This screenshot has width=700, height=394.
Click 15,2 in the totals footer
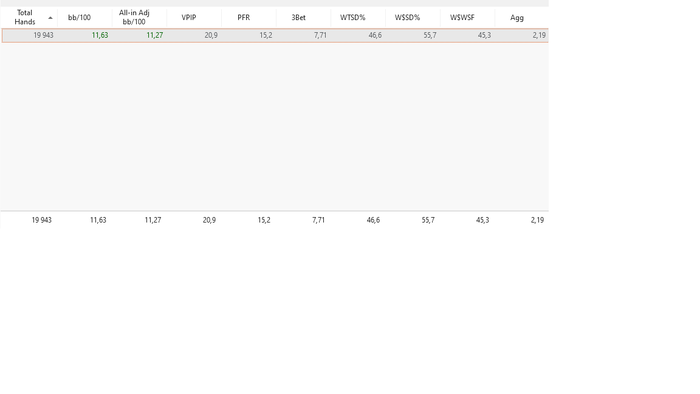pyautogui.click(x=264, y=220)
